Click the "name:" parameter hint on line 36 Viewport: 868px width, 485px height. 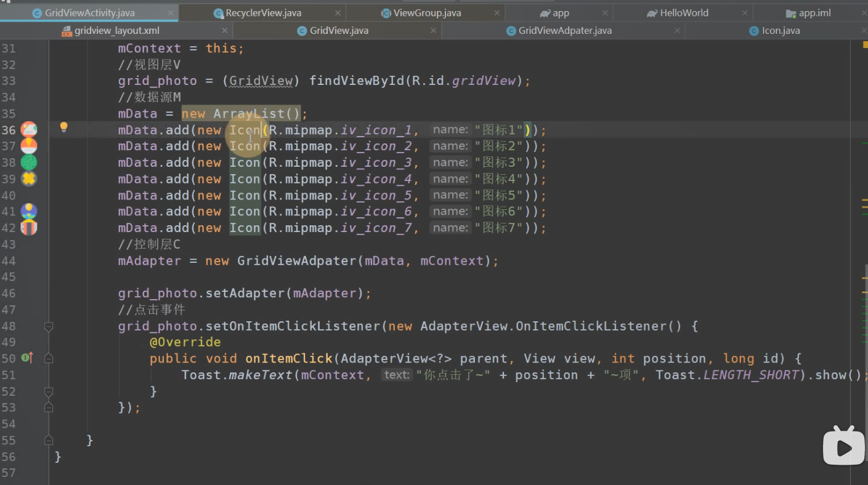click(x=450, y=129)
